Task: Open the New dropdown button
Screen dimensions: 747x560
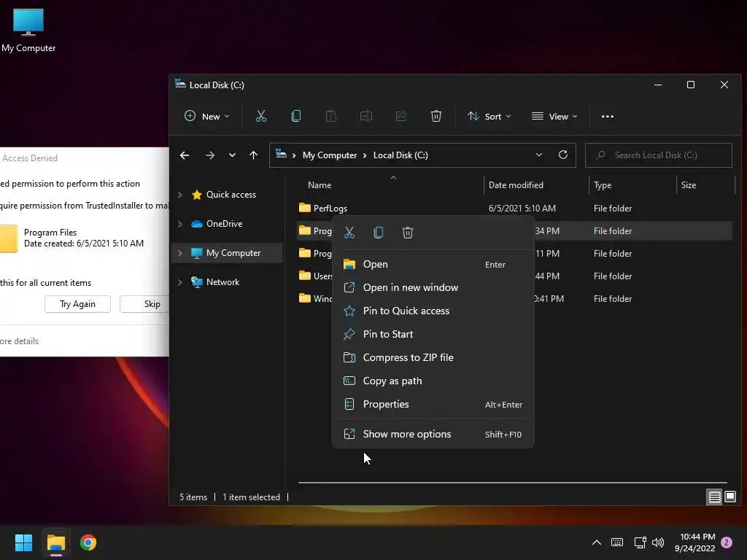Action: point(206,116)
